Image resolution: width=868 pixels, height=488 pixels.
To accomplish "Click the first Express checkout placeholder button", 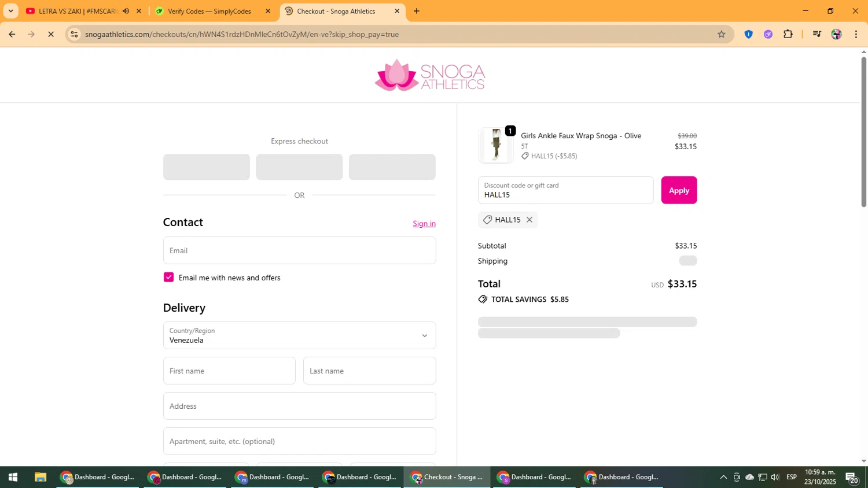I will click(x=207, y=167).
